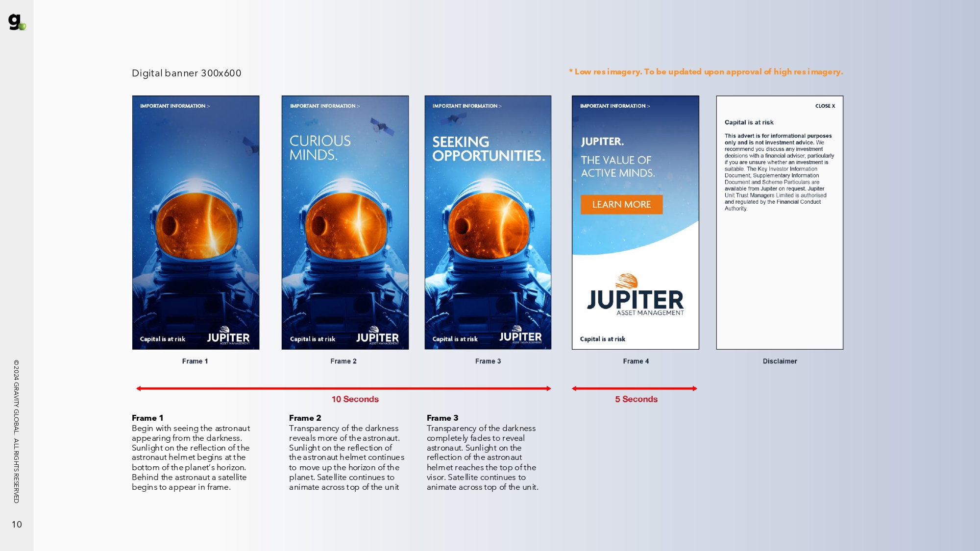Click the 'Frame 1' caption label

pos(195,361)
